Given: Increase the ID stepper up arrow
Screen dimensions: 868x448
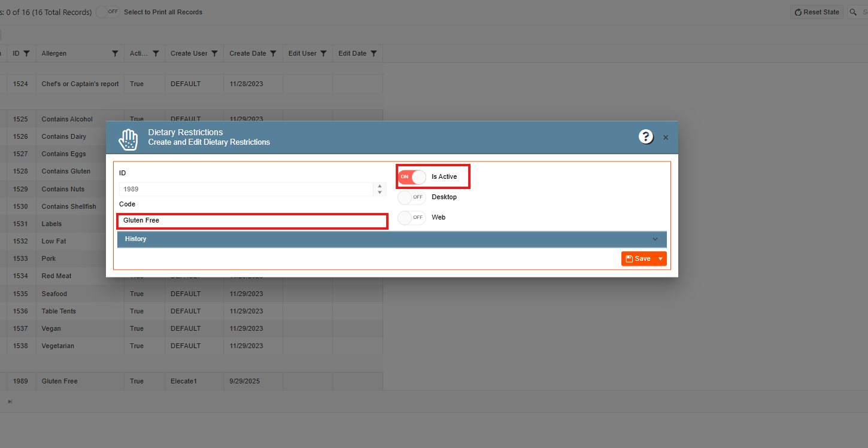Looking at the screenshot, I should pos(379,186).
